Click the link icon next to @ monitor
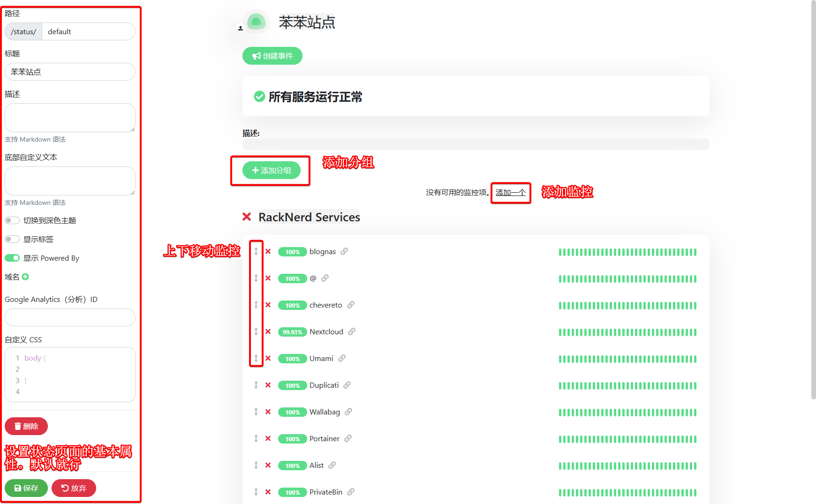 (x=325, y=278)
